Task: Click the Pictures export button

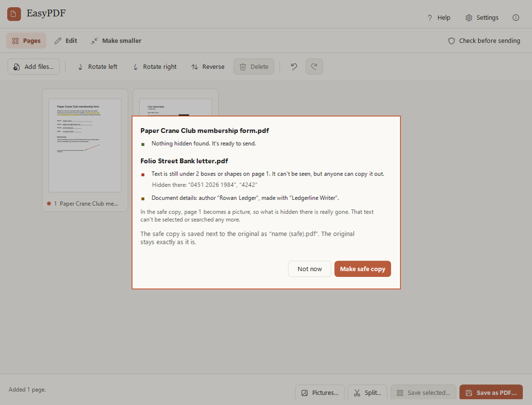Action: point(320,392)
